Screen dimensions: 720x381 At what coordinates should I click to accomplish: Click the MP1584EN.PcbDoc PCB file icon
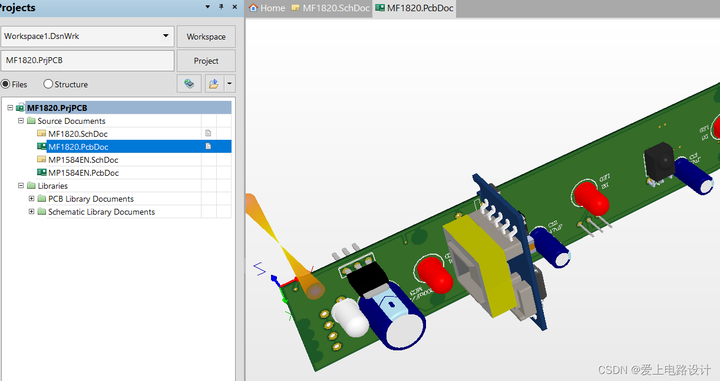coord(41,172)
